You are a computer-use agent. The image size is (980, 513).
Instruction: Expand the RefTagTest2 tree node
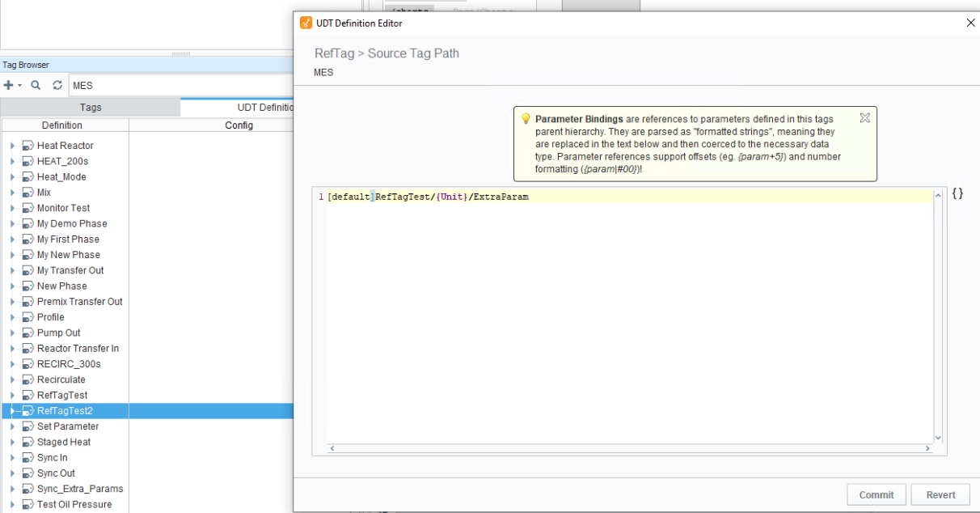pyautogui.click(x=12, y=411)
